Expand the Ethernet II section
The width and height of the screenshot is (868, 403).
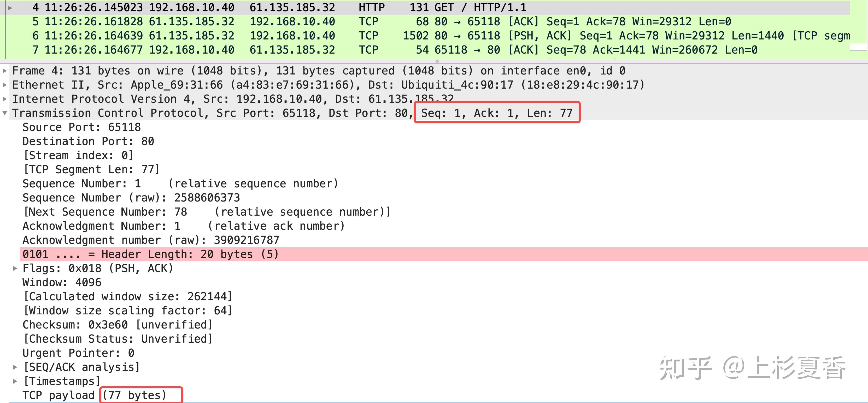tap(5, 85)
